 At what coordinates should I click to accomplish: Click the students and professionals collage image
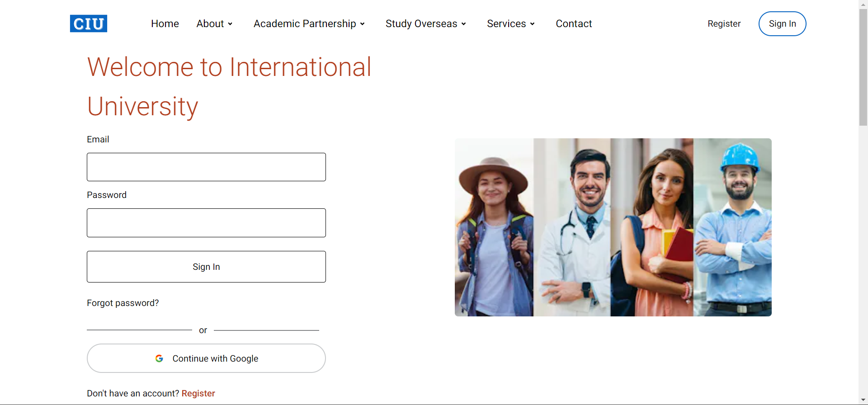click(x=613, y=227)
